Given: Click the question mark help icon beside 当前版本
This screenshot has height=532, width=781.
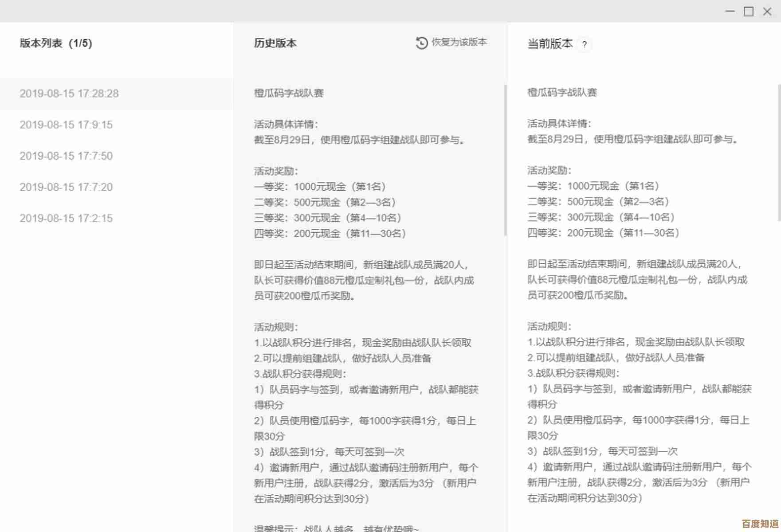Looking at the screenshot, I should coord(585,44).
